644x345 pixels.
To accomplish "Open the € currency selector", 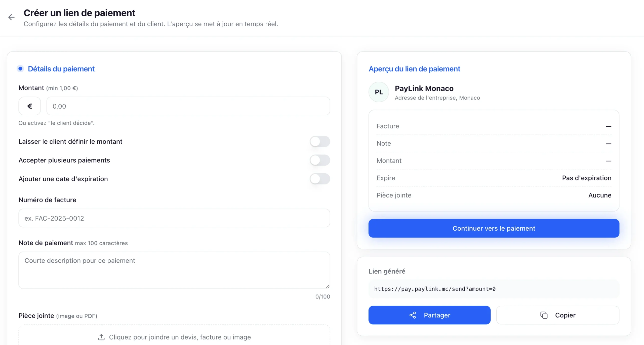I will tap(29, 106).
